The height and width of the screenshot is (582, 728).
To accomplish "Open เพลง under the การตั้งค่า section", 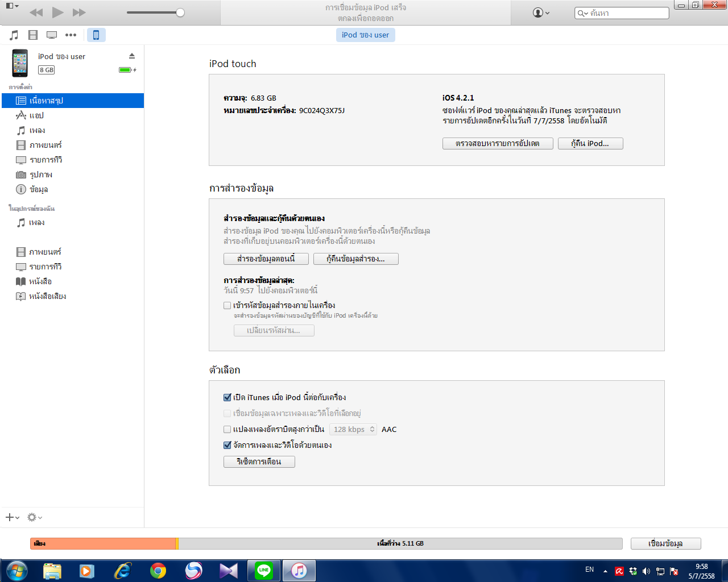I will tap(73, 130).
